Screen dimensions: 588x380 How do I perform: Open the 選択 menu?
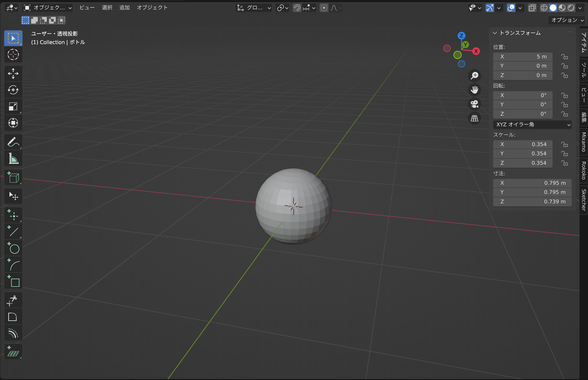pos(107,8)
